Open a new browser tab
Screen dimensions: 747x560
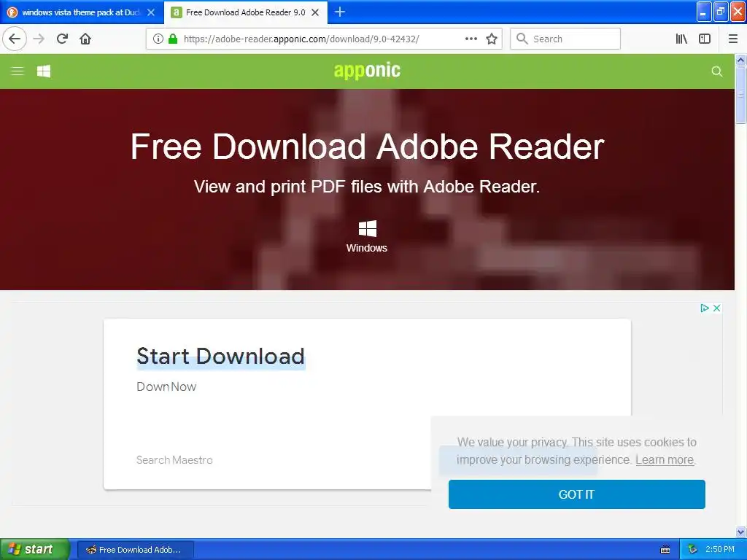coord(340,12)
